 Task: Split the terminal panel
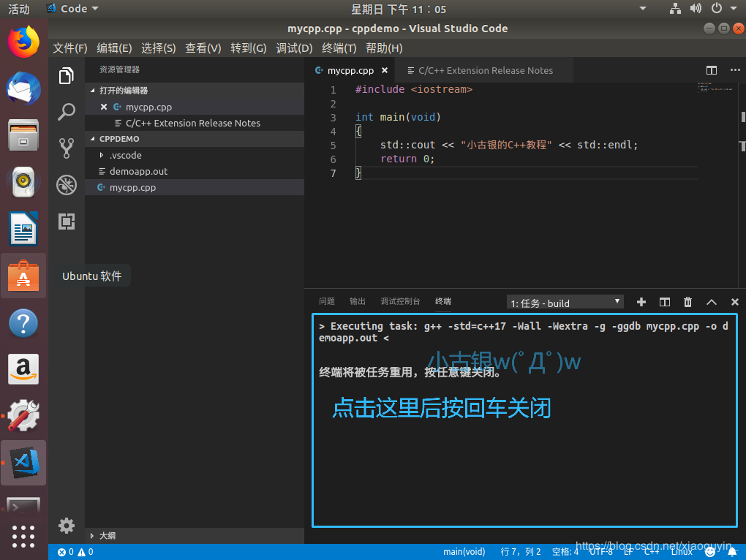[x=664, y=302]
